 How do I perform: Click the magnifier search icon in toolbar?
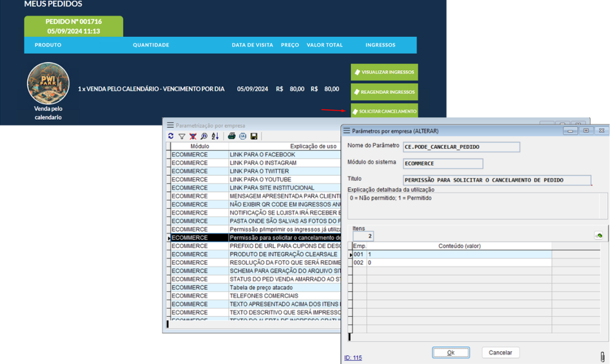[x=204, y=137]
